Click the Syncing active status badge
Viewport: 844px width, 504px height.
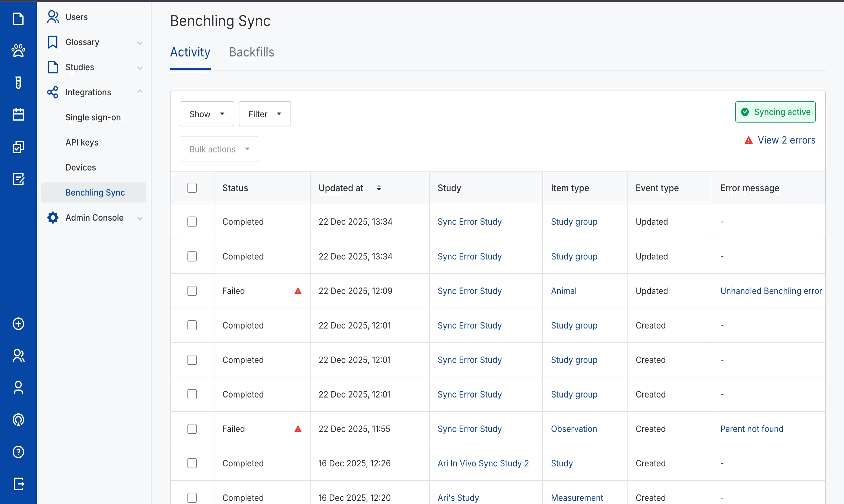[775, 112]
